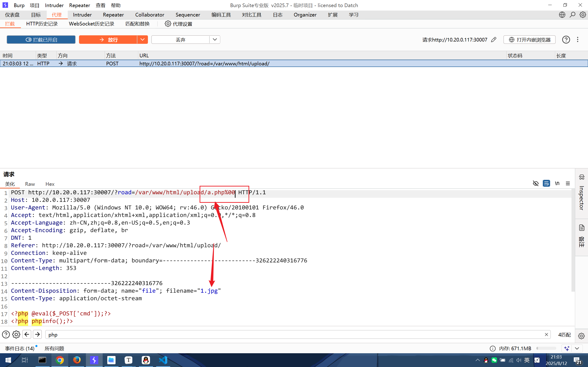
Task: Click the intercept help question-mark icon
Action: [x=566, y=39]
